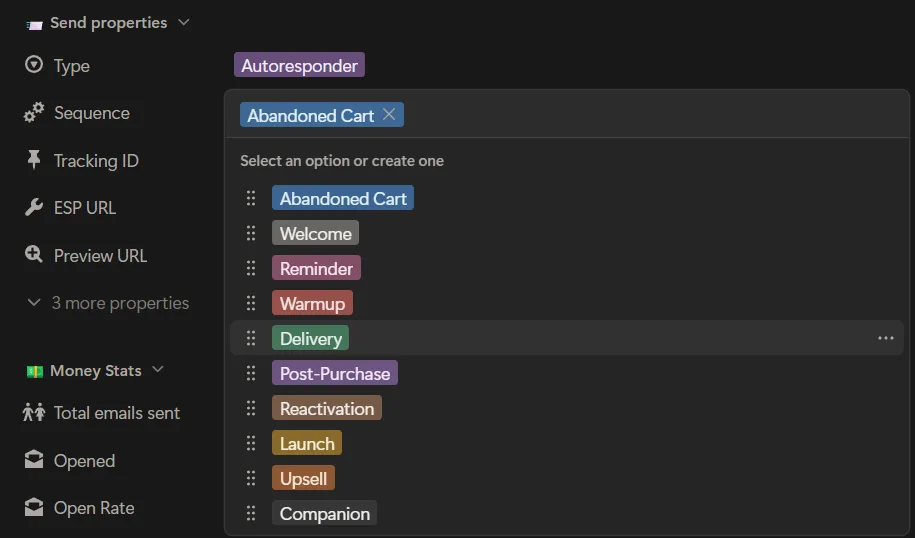The image size is (915, 538).
Task: Click the Autoresponder type tag
Action: (x=299, y=66)
